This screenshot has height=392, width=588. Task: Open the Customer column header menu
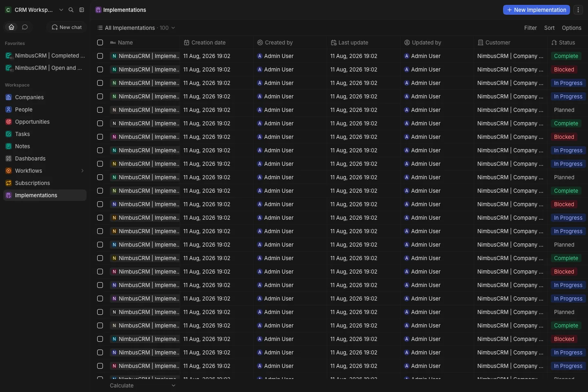(x=510, y=42)
